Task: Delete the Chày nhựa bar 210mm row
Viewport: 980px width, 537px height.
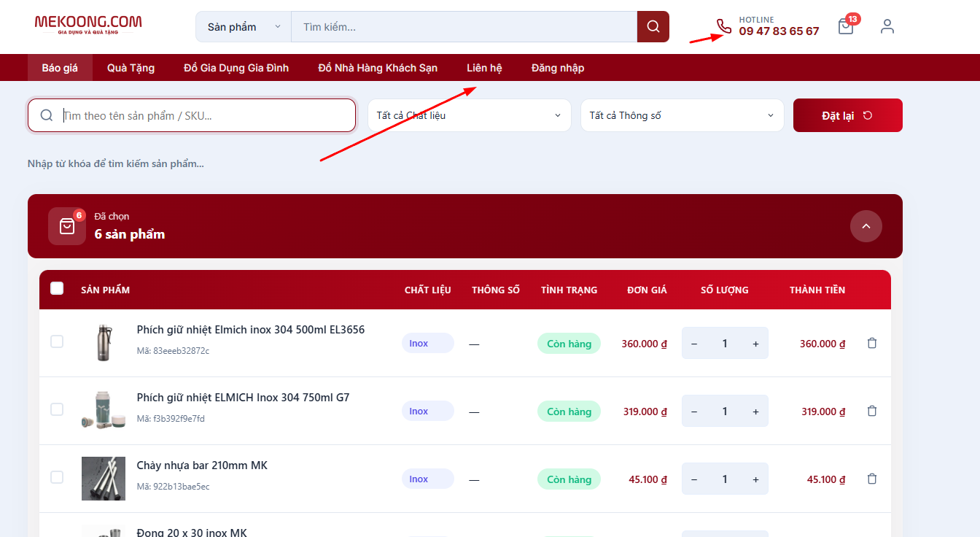Action: point(871,479)
